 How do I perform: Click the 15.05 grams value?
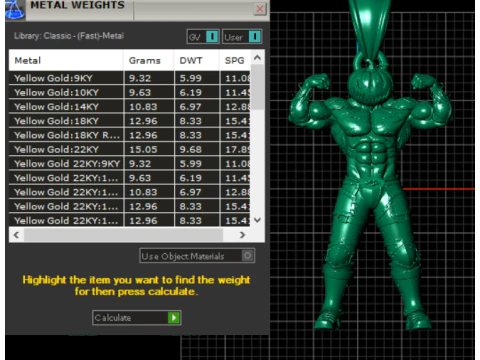(143, 149)
